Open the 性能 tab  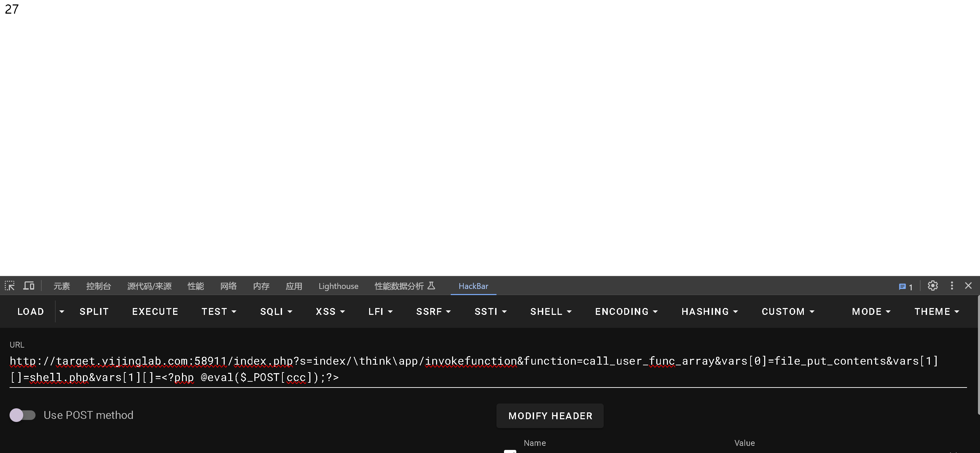pyautogui.click(x=196, y=286)
